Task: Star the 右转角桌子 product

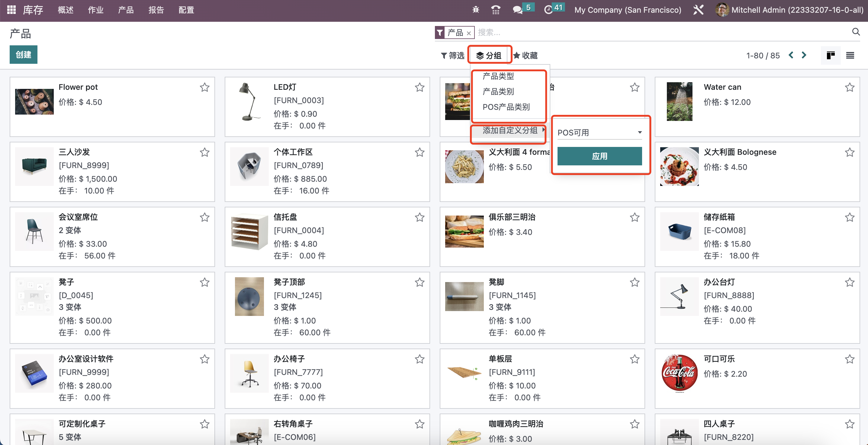Action: pos(420,424)
